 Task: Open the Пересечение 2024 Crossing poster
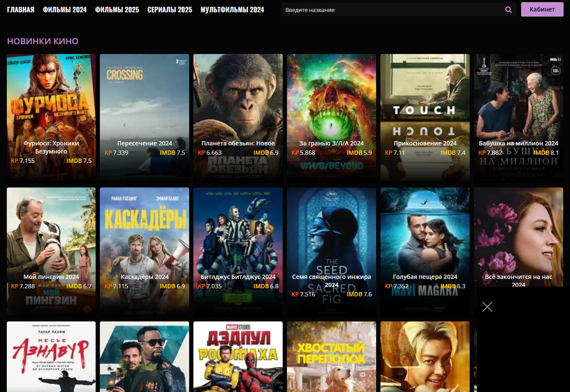[x=145, y=118]
